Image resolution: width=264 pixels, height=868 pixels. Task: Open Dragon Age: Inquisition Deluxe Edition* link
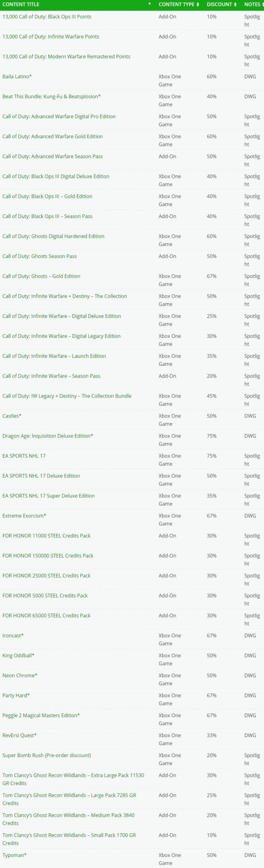click(48, 436)
